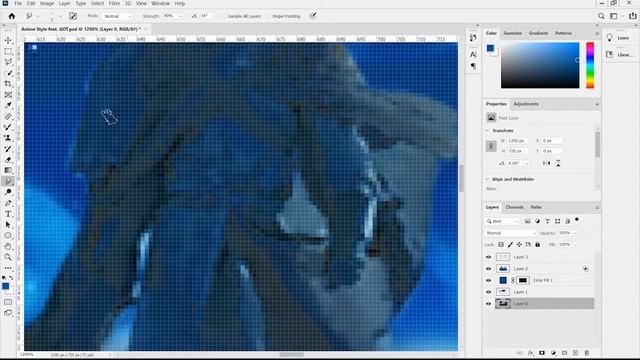Open the smudge Mode dropdown

(117, 16)
